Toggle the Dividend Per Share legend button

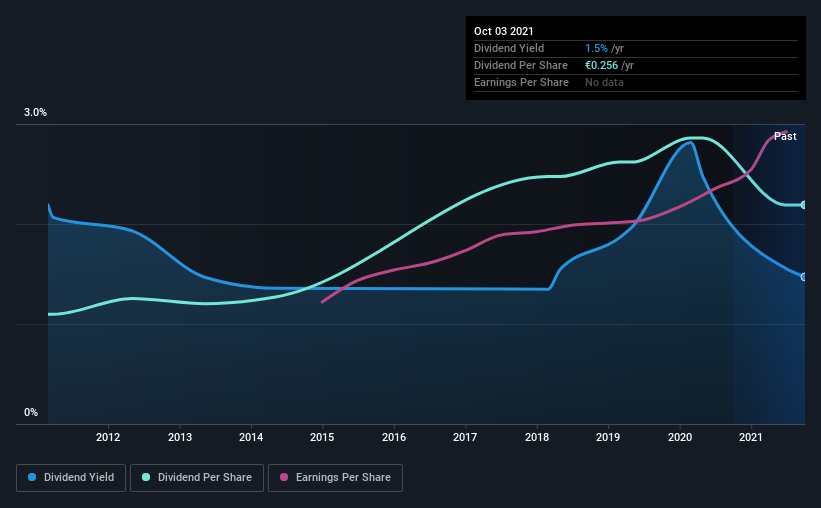[197, 478]
